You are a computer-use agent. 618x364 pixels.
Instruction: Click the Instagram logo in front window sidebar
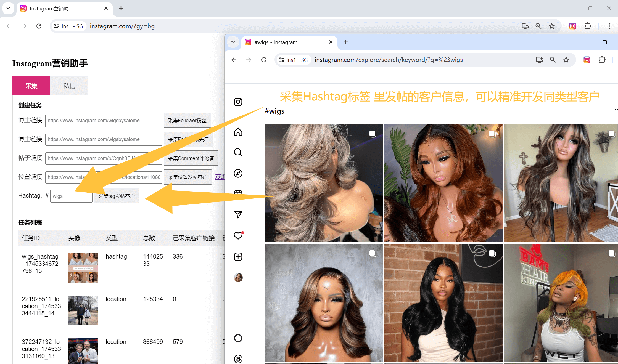pyautogui.click(x=238, y=102)
